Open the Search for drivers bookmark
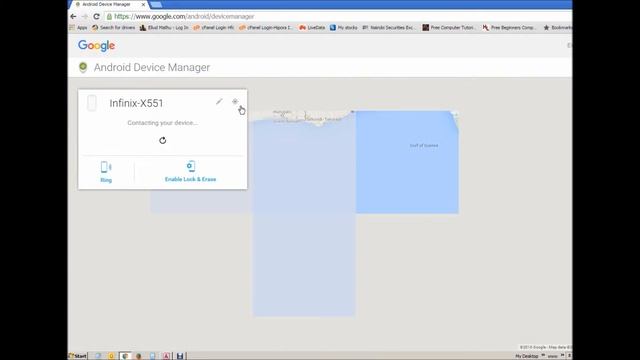The image size is (640, 360). pyautogui.click(x=113, y=28)
